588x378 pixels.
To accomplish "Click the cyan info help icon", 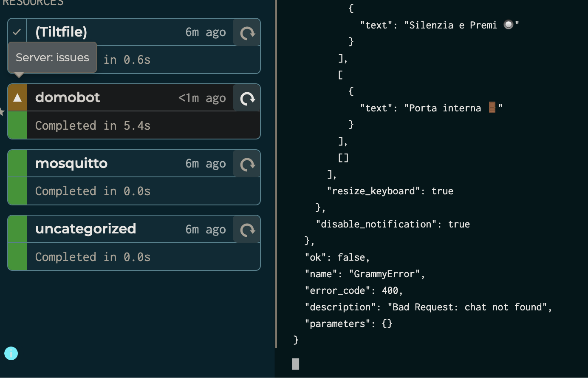I will click(x=11, y=353).
